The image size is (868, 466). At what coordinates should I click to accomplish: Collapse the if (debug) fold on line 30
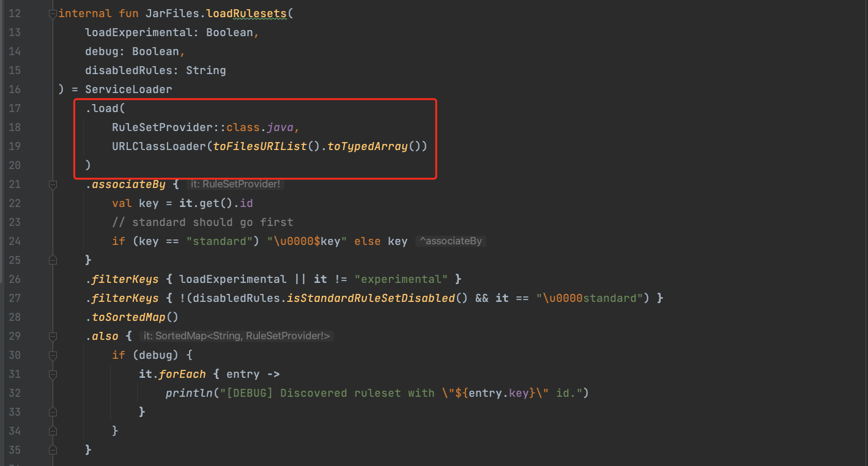[x=53, y=355]
